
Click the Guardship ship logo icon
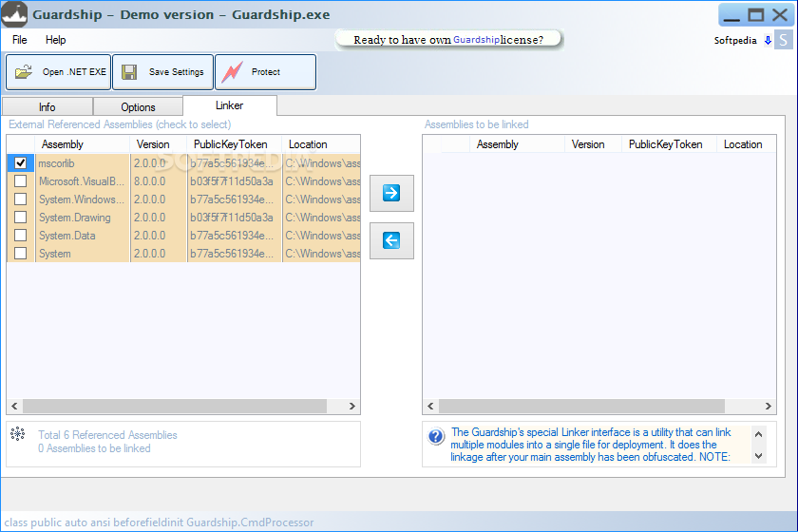14,14
